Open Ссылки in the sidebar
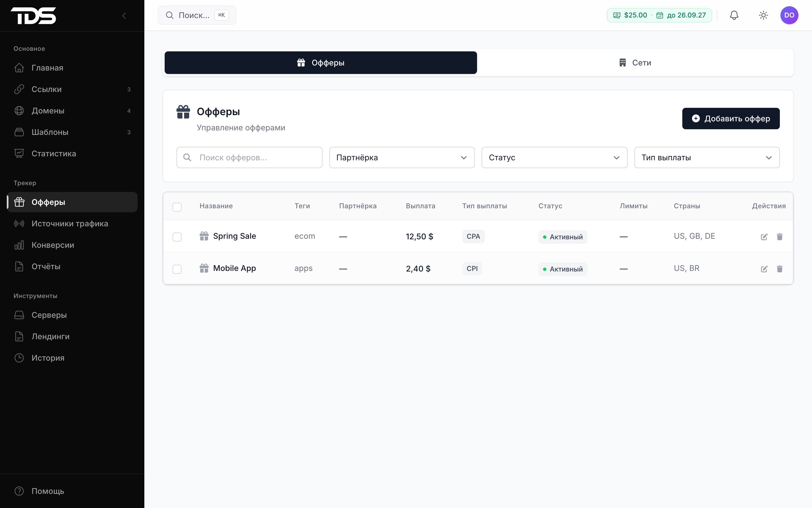 pyautogui.click(x=72, y=89)
